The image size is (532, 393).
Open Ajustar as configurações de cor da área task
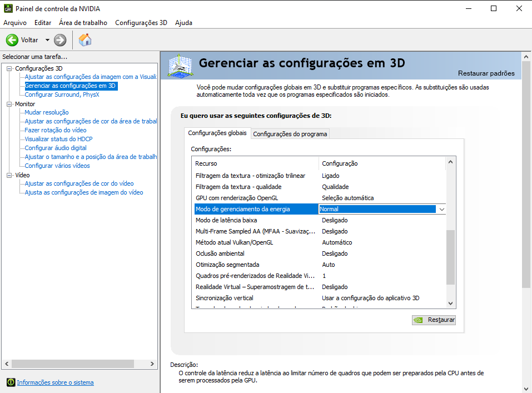tap(91, 121)
